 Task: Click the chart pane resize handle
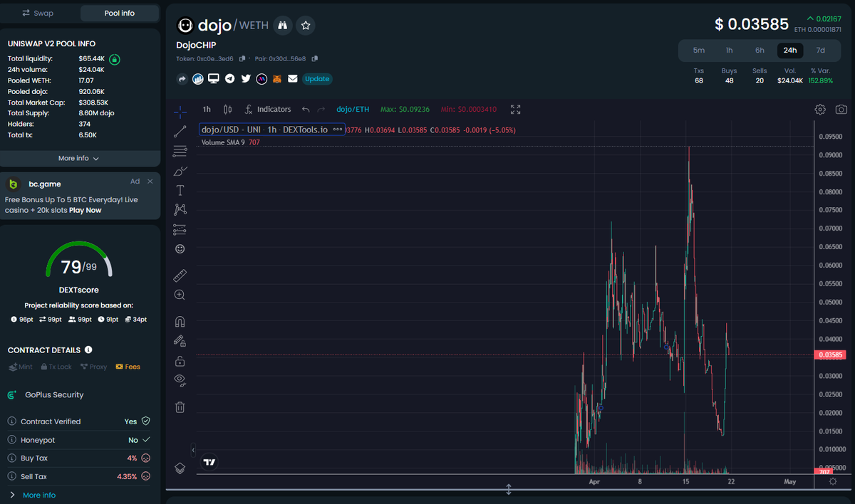click(x=509, y=489)
